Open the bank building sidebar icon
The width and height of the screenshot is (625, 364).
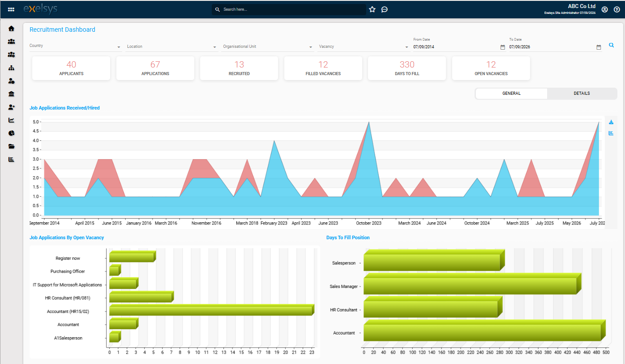tap(11, 94)
